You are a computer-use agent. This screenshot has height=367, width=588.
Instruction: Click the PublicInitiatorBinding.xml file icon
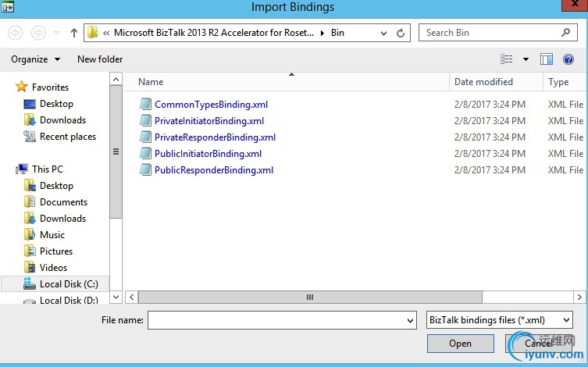click(145, 153)
